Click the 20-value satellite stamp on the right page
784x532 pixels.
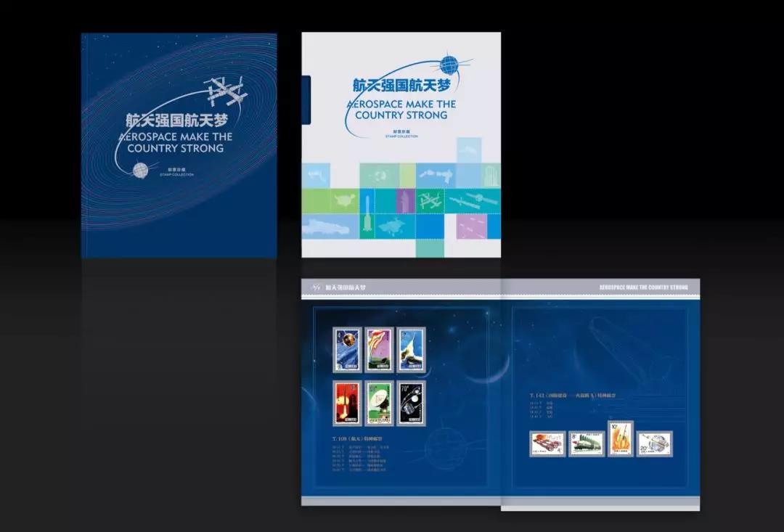(x=654, y=443)
